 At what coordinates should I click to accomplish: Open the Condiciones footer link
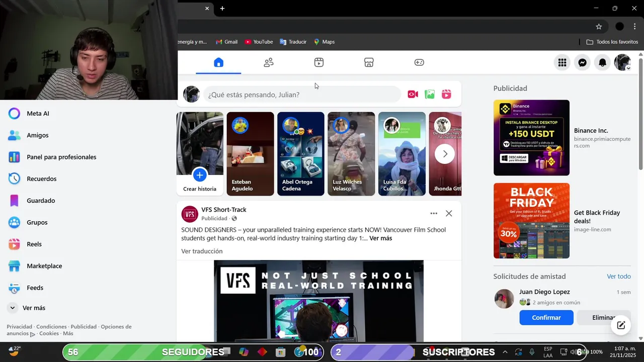[51, 327]
